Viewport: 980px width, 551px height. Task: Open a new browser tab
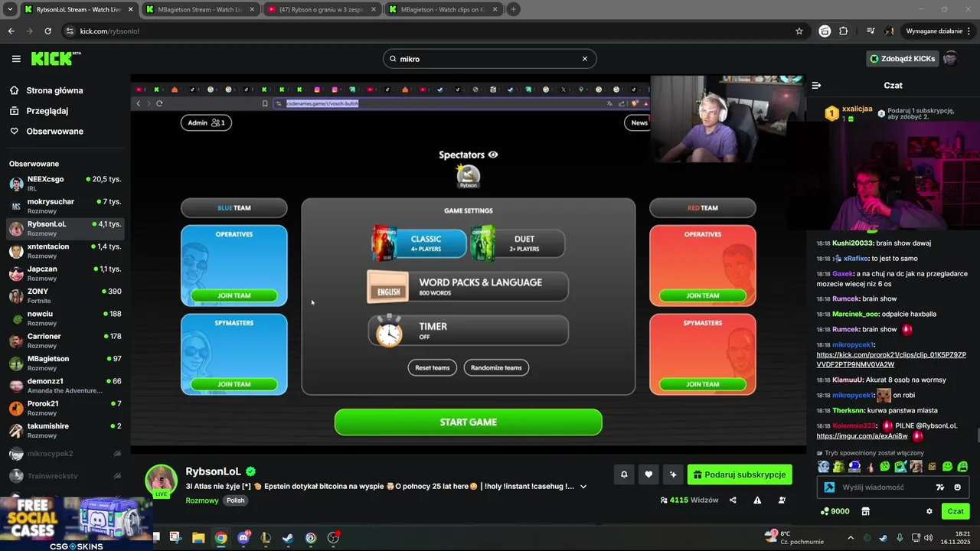tap(513, 9)
